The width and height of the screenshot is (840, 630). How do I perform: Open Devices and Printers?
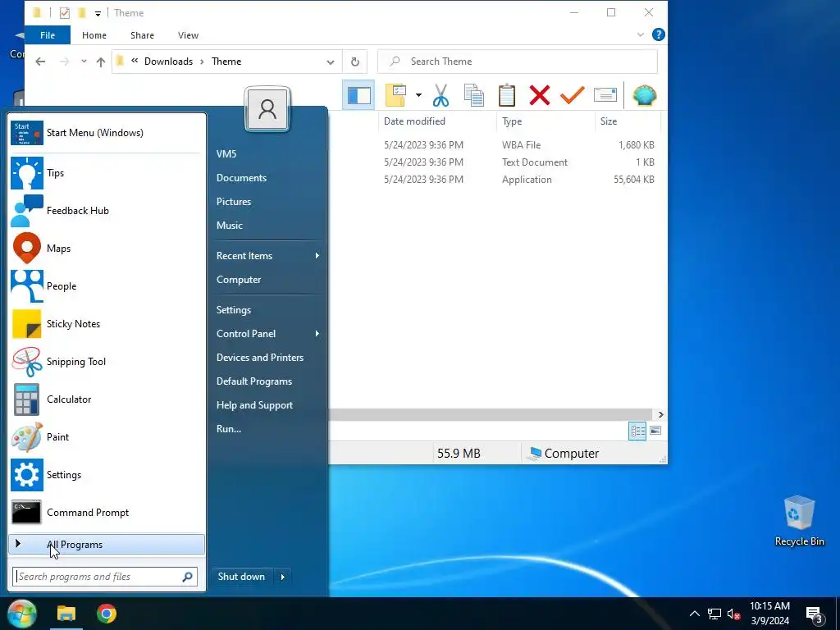tap(260, 358)
